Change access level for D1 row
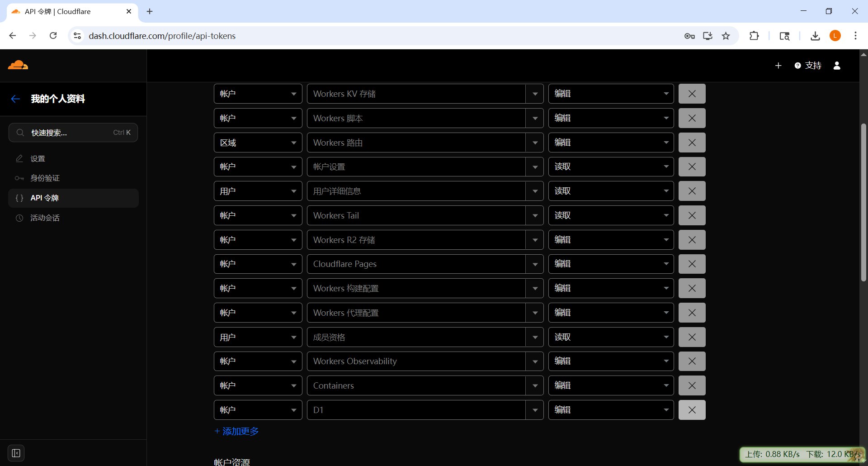 [x=611, y=410]
